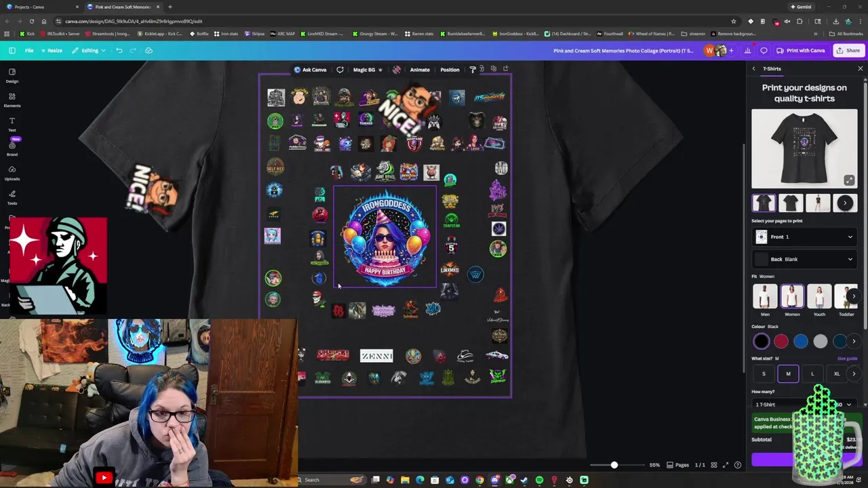This screenshot has height=488, width=868.
Task: Select first t-shirt front preview thumbnail
Action: click(764, 203)
